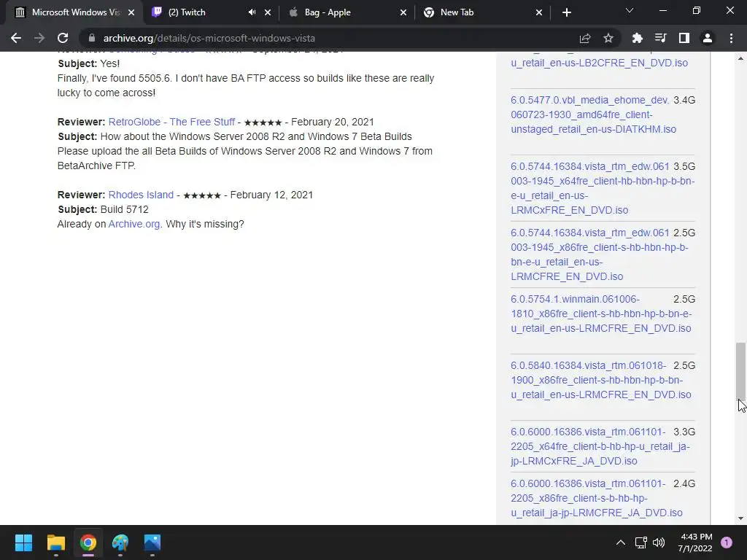Close the Microsoft Windows Vista tab
This screenshot has width=747, height=560.
pos(131,12)
